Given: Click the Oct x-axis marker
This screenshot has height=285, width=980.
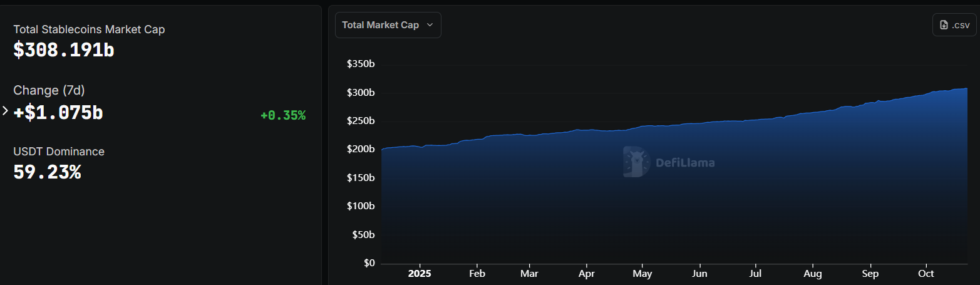Looking at the screenshot, I should (926, 274).
